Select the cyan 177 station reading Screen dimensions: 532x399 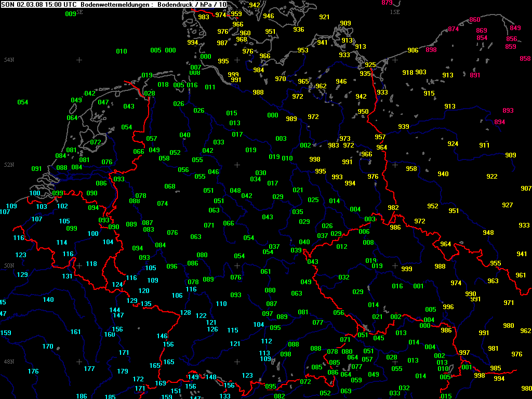point(89,369)
